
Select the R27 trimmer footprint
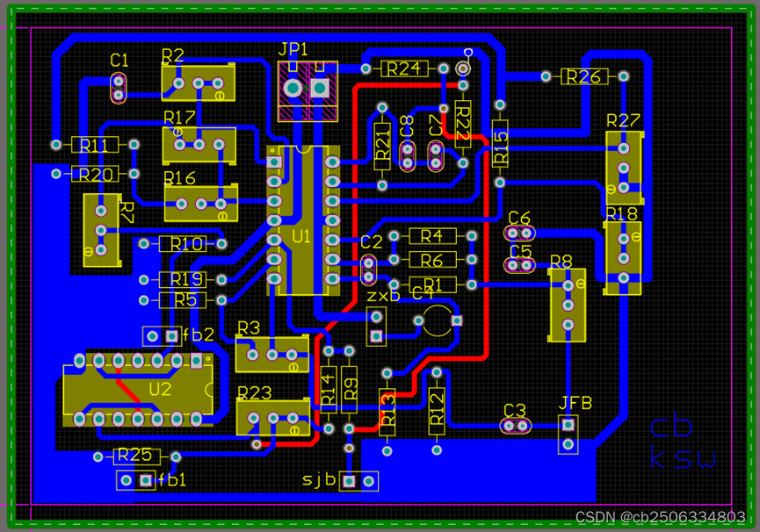tap(625, 168)
